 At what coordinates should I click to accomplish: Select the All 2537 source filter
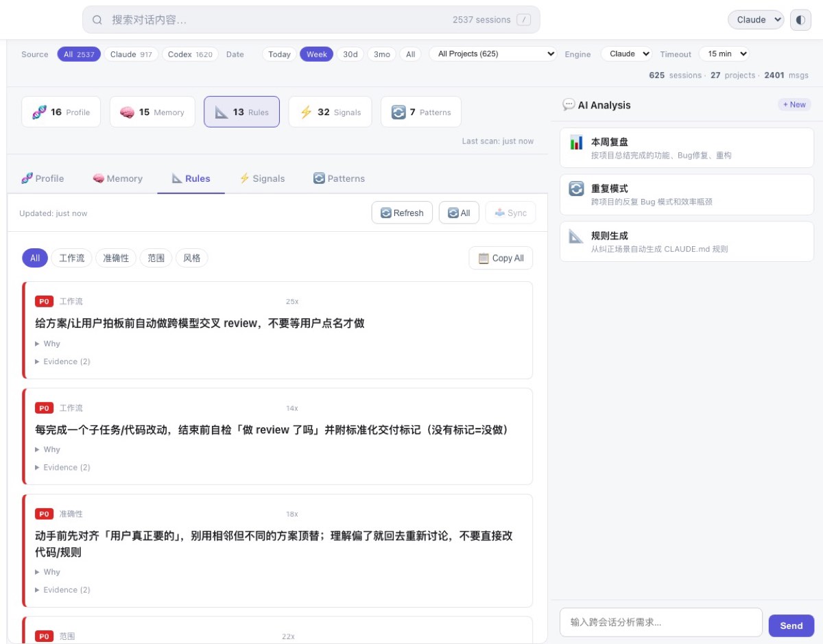(79, 54)
